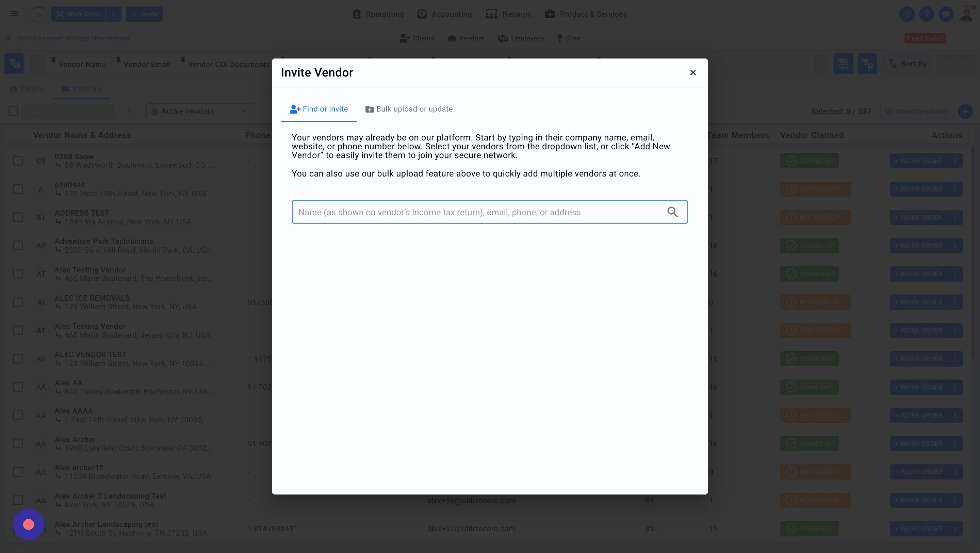Viewport: 980px width, 553px height.
Task: Open the hamburger menu icon
Action: [x=14, y=14]
